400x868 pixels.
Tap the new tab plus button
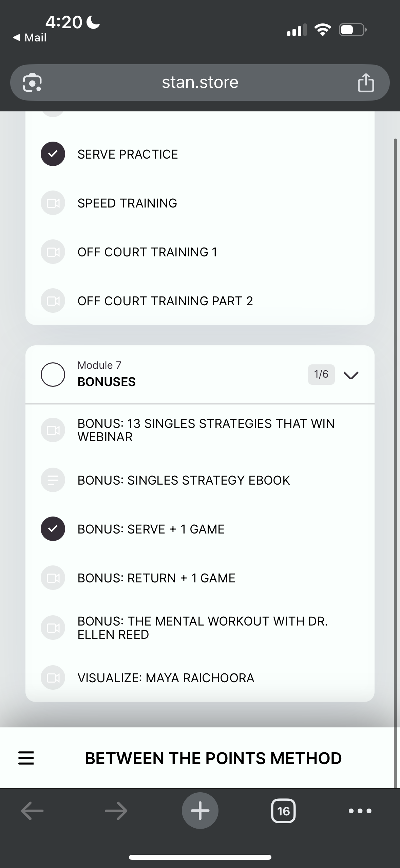(200, 811)
